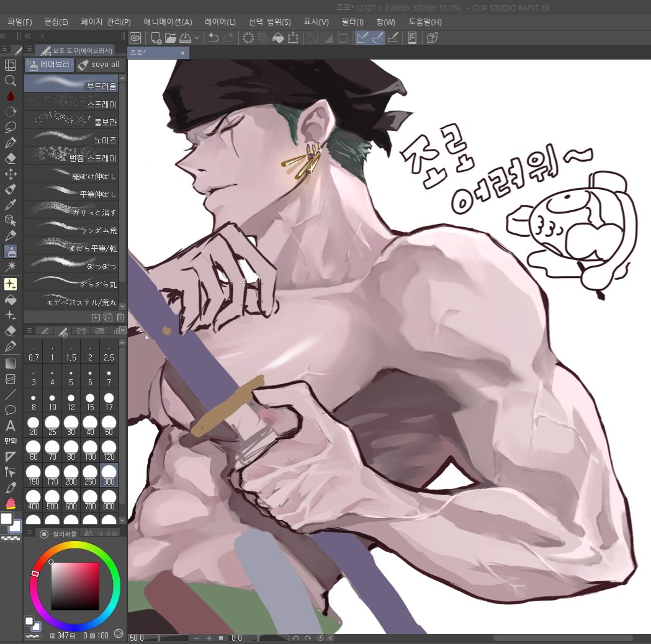Choose the 번짐 스프레이 brush
The width and height of the screenshot is (651, 644).
pyautogui.click(x=71, y=156)
